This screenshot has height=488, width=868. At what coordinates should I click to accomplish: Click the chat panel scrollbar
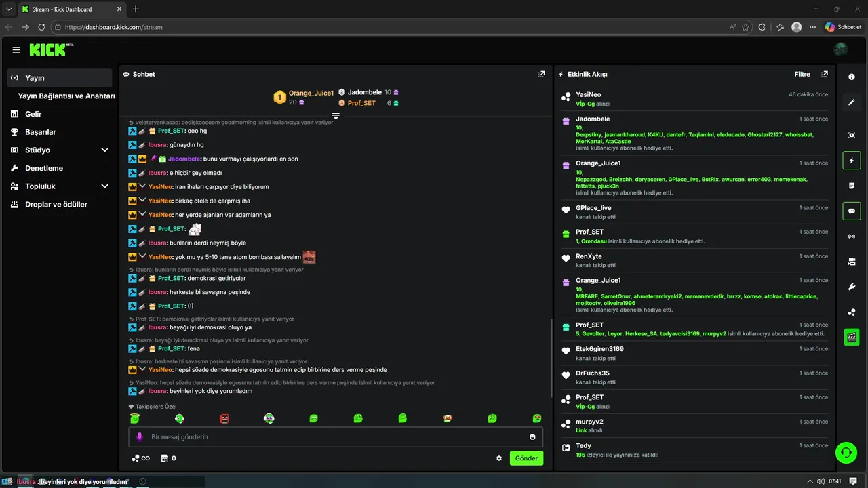(x=551, y=358)
